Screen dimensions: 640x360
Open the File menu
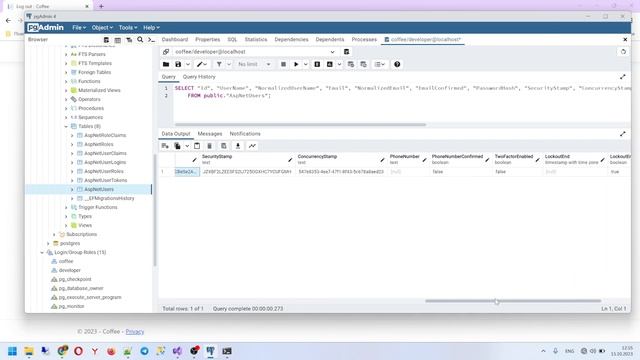[x=79, y=27]
